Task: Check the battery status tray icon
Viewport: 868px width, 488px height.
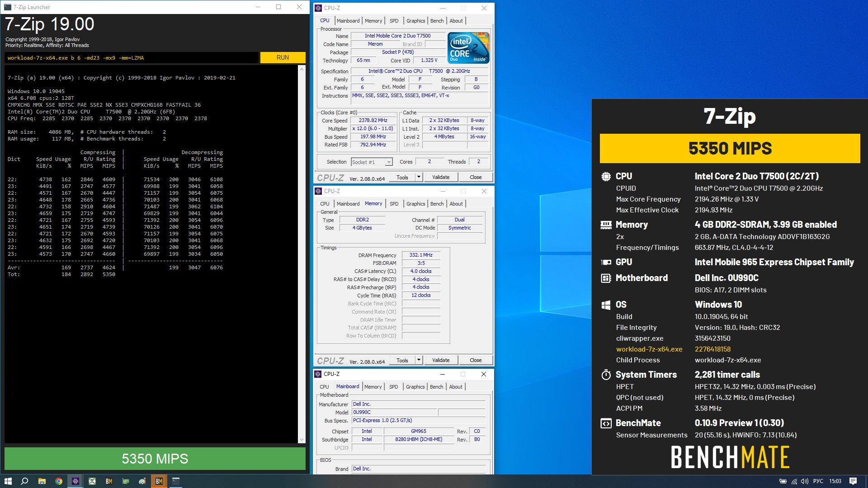Action: point(783,481)
